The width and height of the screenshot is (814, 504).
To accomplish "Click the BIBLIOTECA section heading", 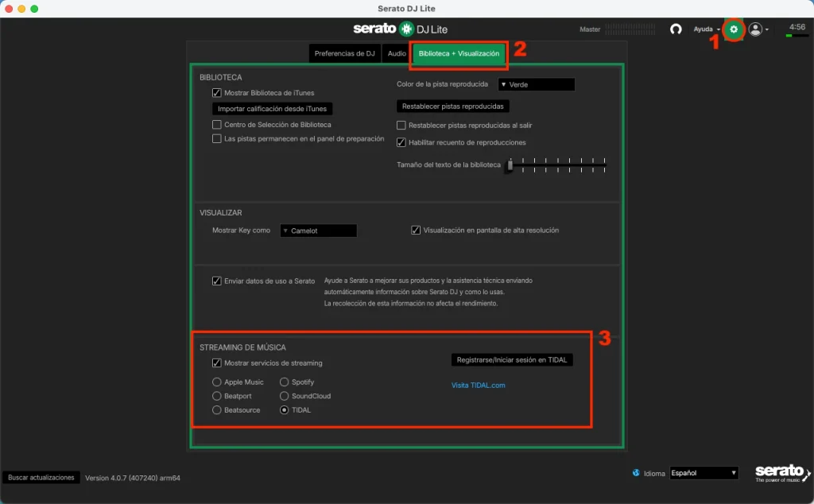I will [x=221, y=77].
